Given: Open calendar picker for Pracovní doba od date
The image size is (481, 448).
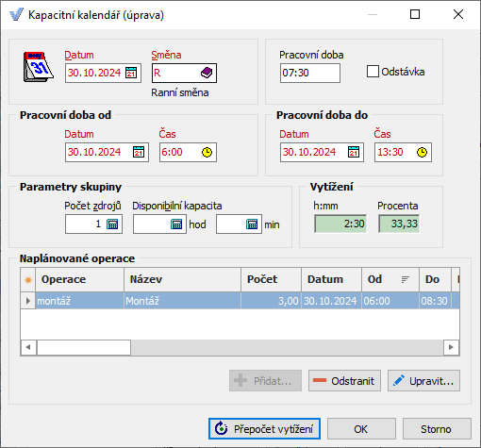Looking at the screenshot, I should coord(139,152).
